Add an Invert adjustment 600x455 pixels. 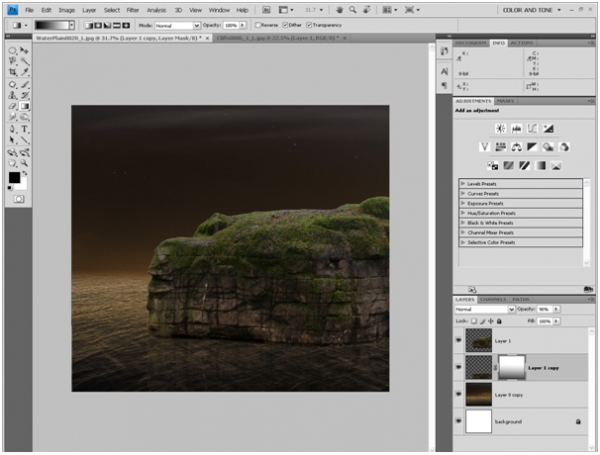[492, 166]
